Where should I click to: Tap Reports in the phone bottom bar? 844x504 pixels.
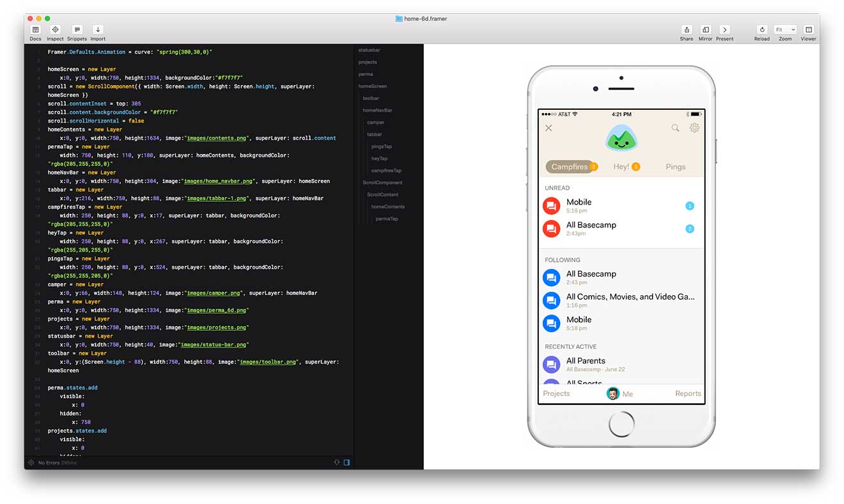688,393
